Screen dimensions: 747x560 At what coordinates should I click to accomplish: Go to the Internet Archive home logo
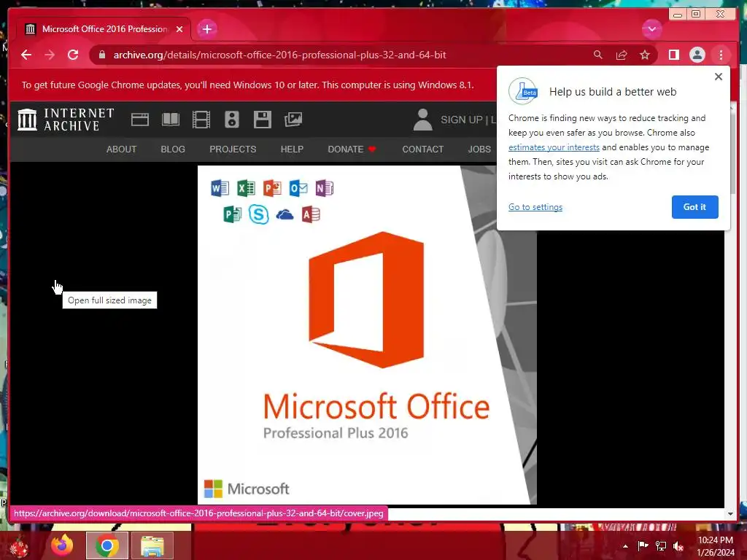click(66, 119)
